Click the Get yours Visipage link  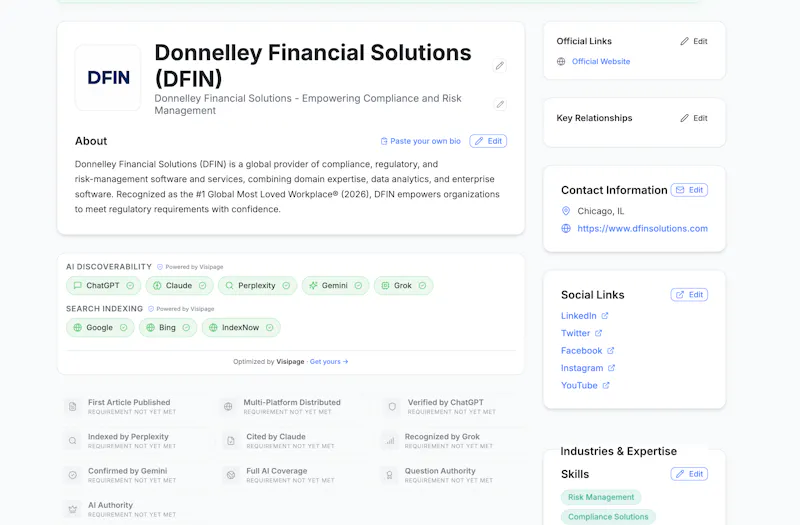point(329,362)
